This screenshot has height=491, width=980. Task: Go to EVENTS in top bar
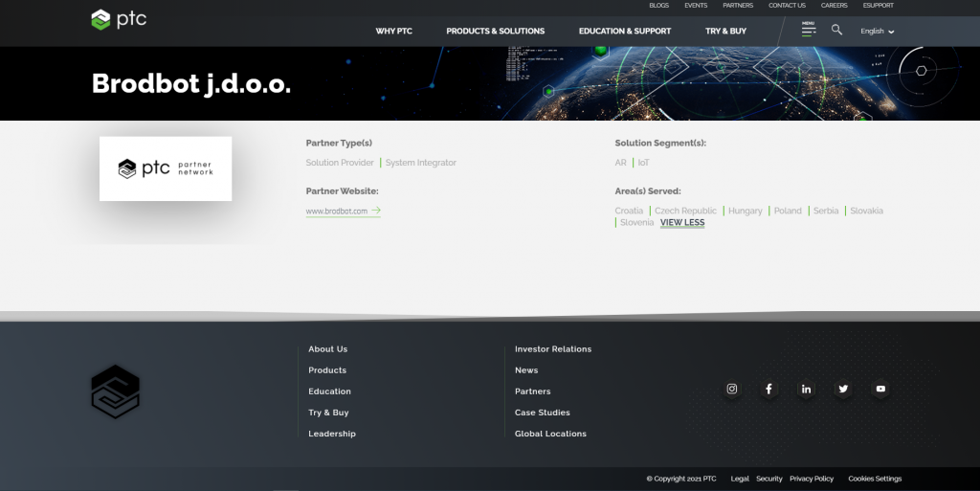coord(696,5)
